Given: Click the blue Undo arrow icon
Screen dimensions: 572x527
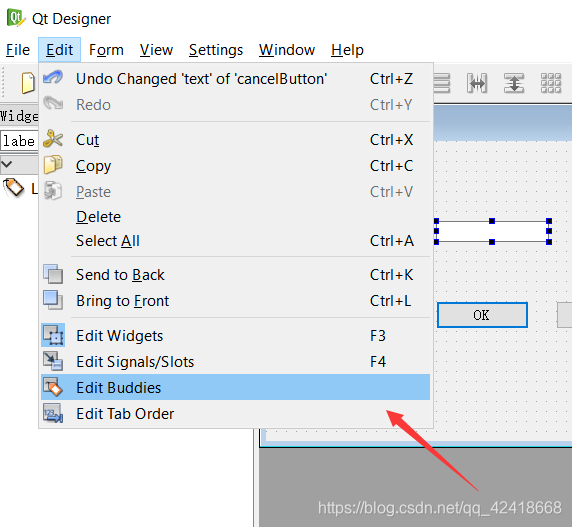Looking at the screenshot, I should [53, 78].
